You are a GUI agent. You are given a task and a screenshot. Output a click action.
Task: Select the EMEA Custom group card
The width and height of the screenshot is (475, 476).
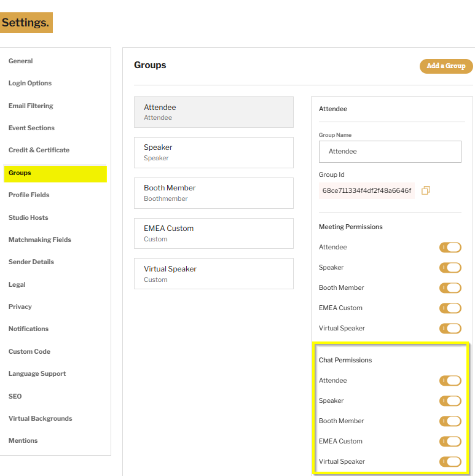(214, 233)
